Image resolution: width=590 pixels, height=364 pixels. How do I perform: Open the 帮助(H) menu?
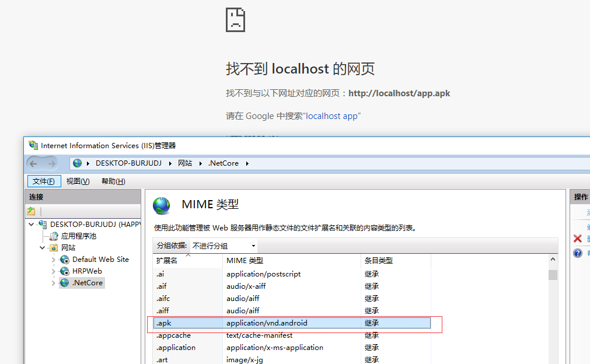(113, 181)
